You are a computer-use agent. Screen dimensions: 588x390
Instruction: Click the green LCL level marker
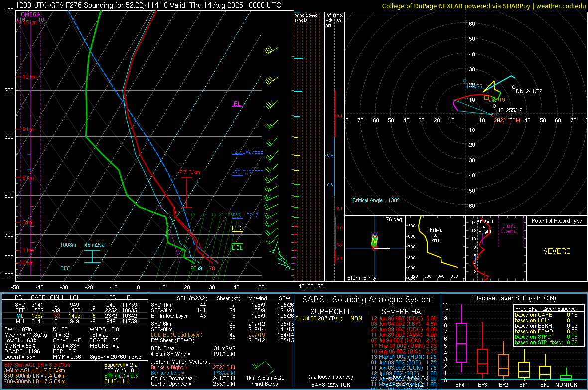click(237, 246)
